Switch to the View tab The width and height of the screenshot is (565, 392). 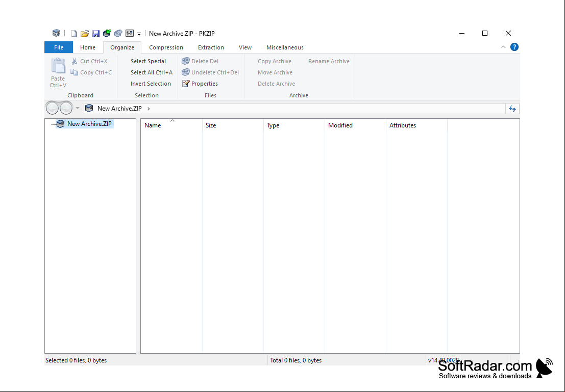coord(245,47)
